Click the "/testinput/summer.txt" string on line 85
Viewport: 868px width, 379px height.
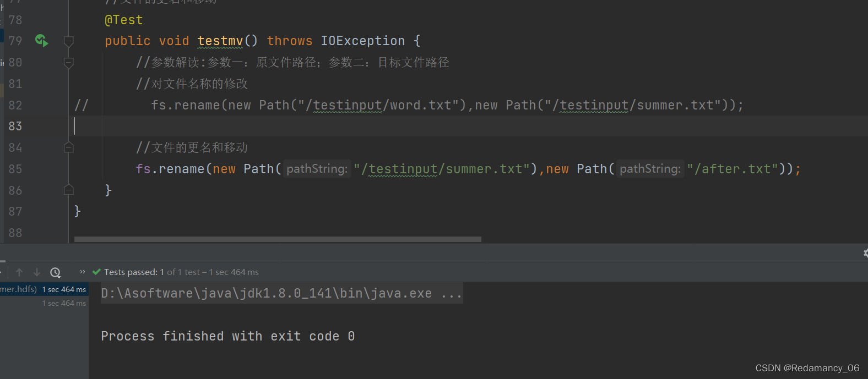tap(442, 169)
